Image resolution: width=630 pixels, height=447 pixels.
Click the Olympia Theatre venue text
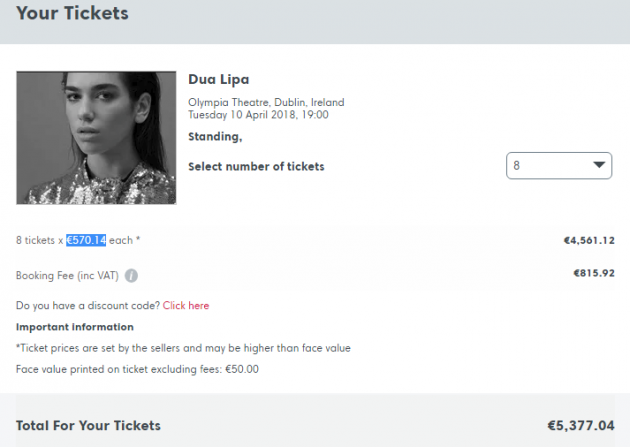tap(265, 102)
